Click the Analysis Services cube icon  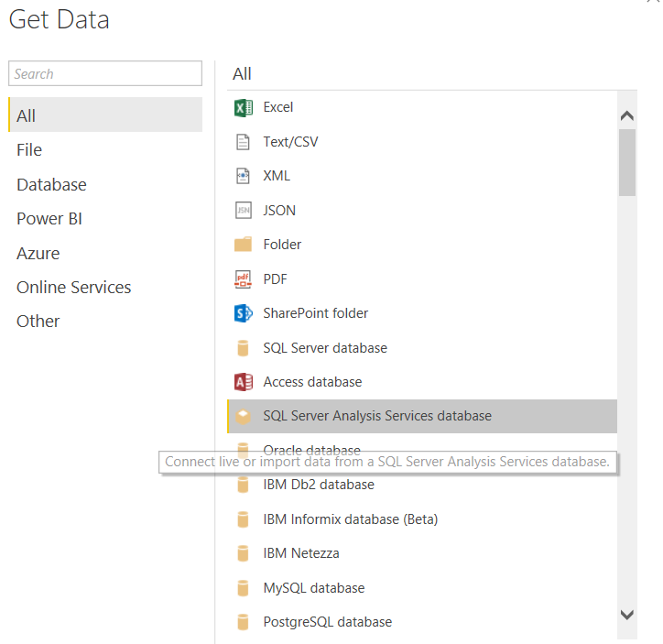243,416
